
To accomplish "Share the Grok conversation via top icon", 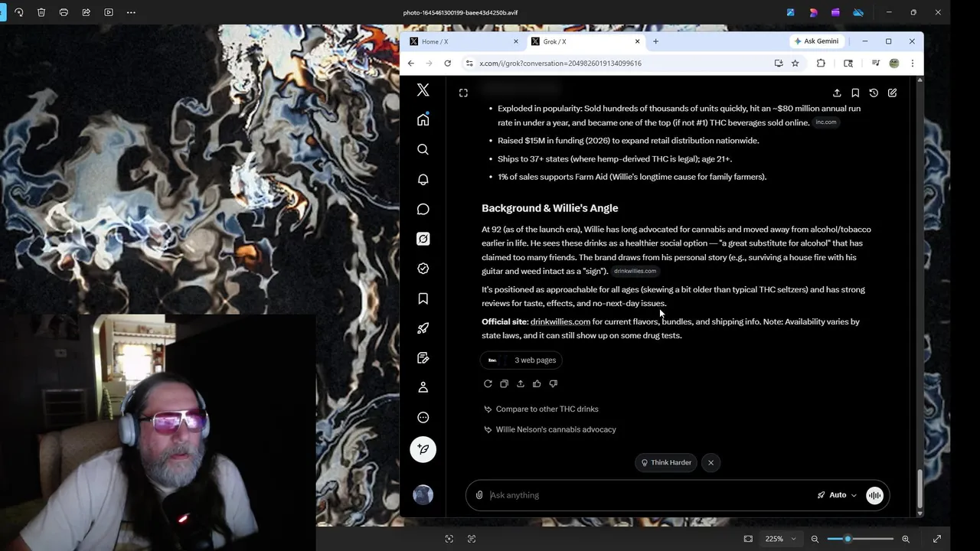I will [837, 93].
